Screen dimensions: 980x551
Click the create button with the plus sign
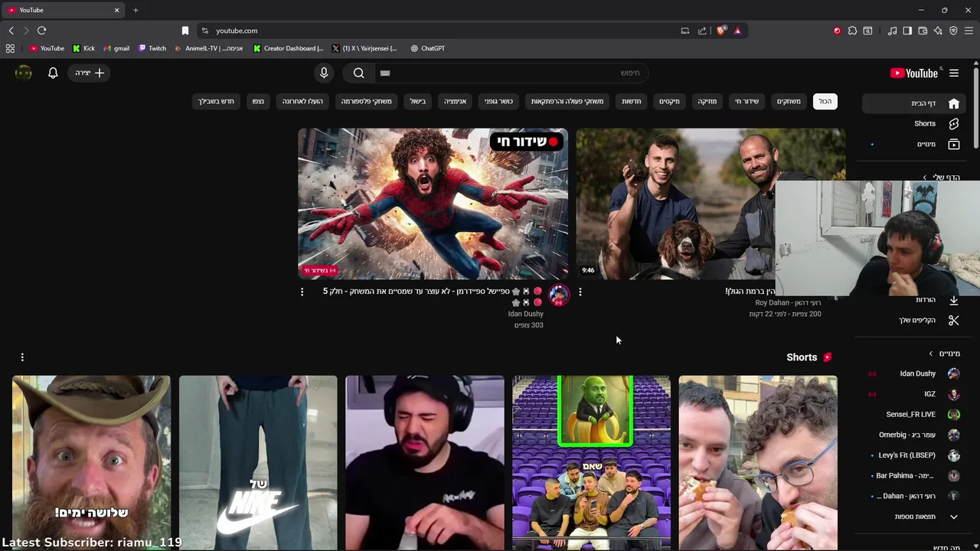pos(90,73)
